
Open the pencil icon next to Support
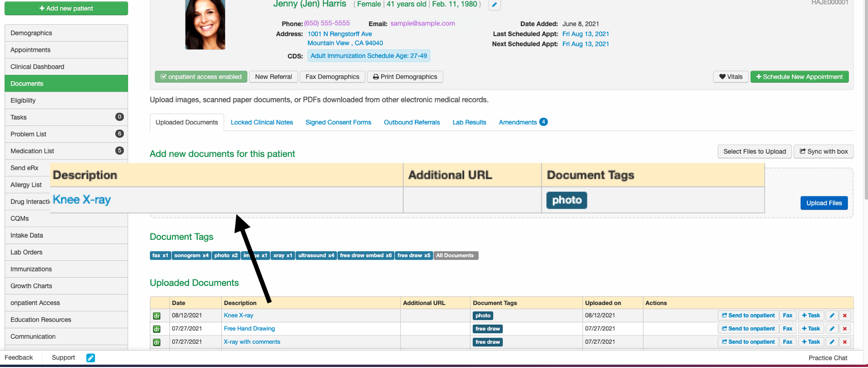tap(91, 358)
